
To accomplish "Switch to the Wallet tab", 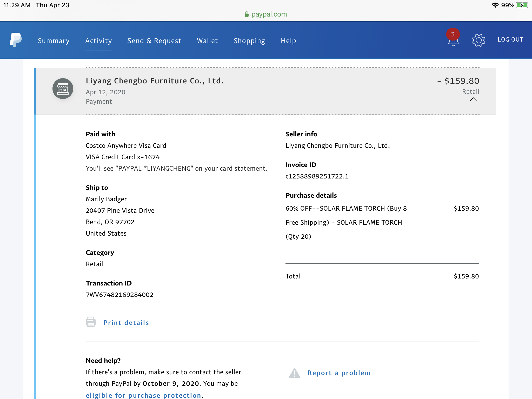I will (208, 41).
